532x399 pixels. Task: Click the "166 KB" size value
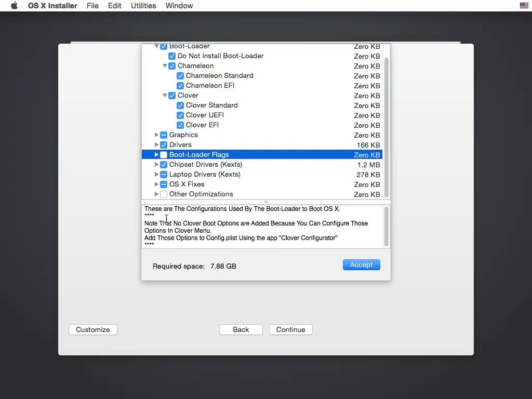[368, 145]
